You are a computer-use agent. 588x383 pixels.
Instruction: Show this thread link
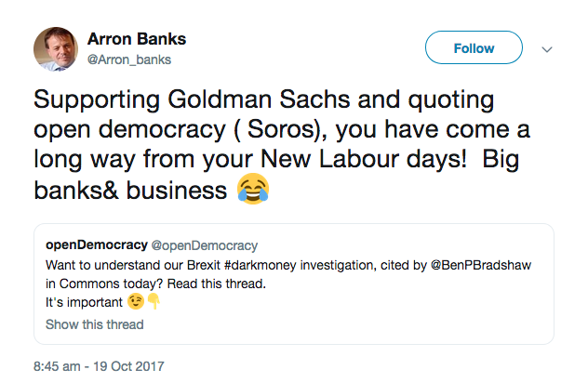click(95, 324)
